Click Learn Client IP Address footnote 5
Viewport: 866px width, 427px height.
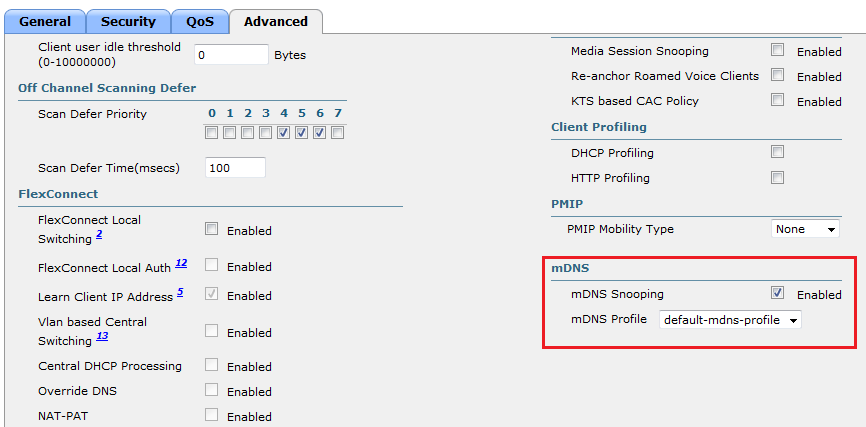point(180,292)
